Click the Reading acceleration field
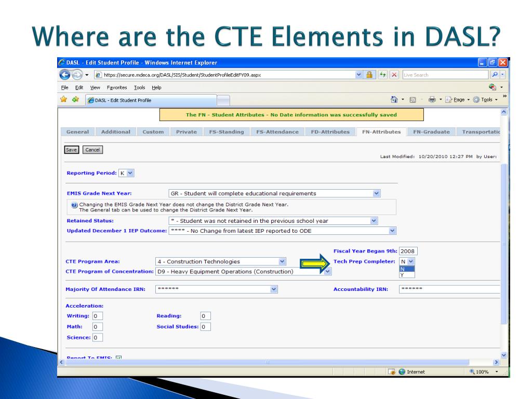 [x=205, y=316]
